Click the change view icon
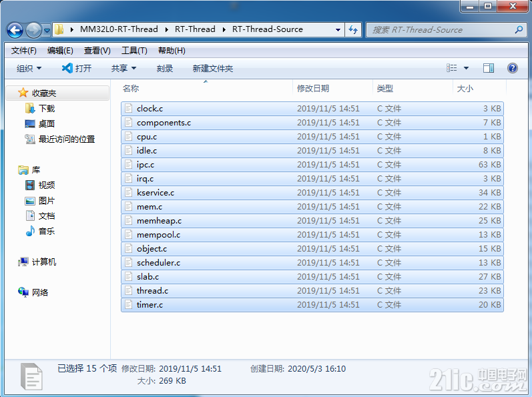The height and width of the screenshot is (397, 532). coord(452,68)
